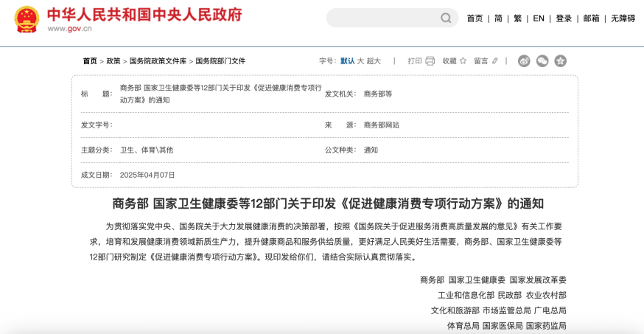Click the date 2025年04月07日
This screenshot has height=334, width=644.
pyautogui.click(x=147, y=175)
